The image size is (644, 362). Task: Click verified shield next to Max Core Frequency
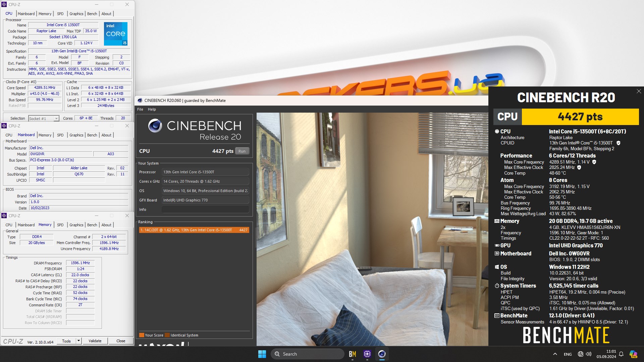point(594,162)
